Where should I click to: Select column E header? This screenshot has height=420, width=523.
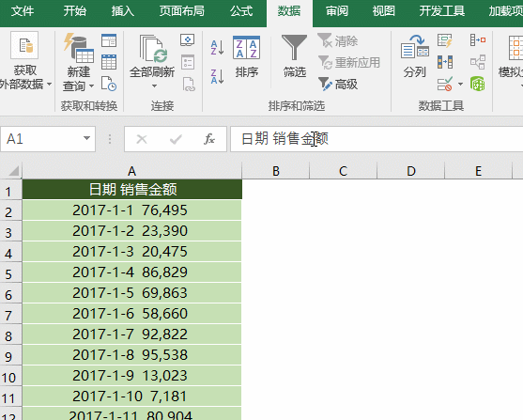pyautogui.click(x=478, y=171)
